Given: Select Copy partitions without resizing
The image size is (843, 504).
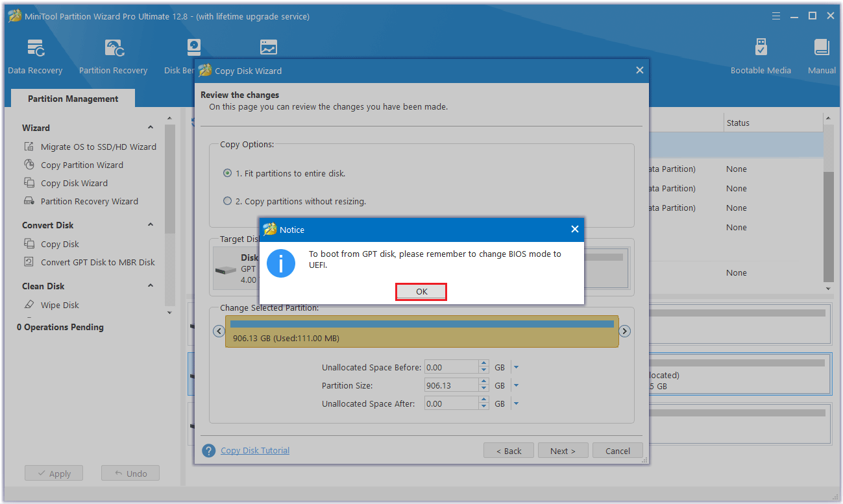Looking at the screenshot, I should click(x=227, y=201).
